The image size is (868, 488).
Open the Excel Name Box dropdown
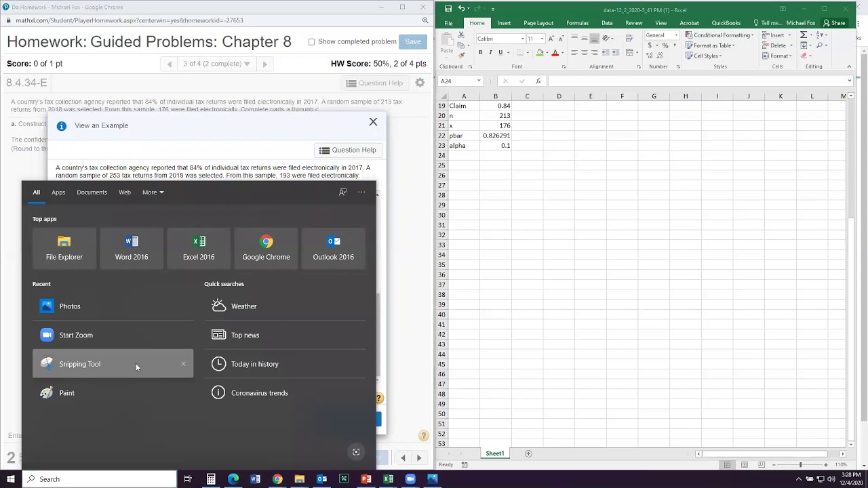point(479,81)
